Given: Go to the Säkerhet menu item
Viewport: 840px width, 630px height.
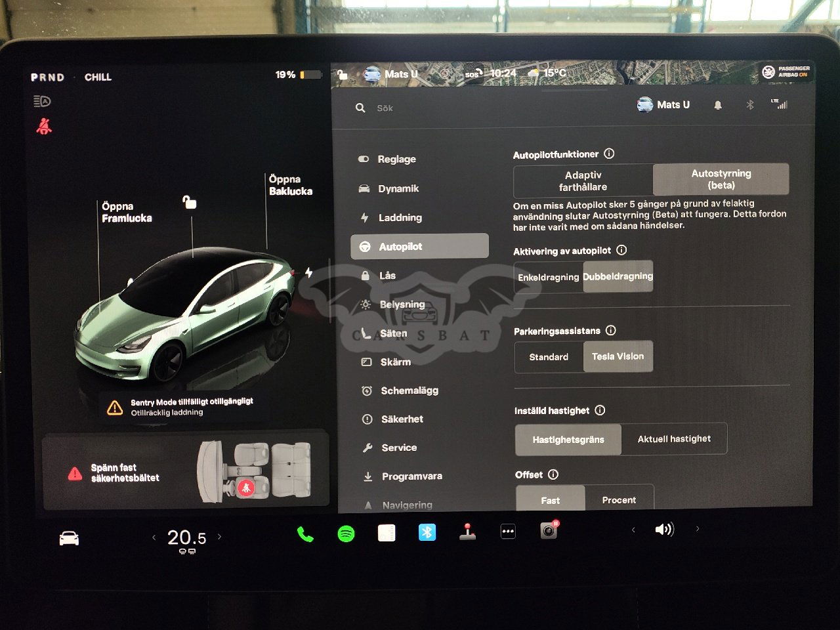Looking at the screenshot, I should coord(402,419).
